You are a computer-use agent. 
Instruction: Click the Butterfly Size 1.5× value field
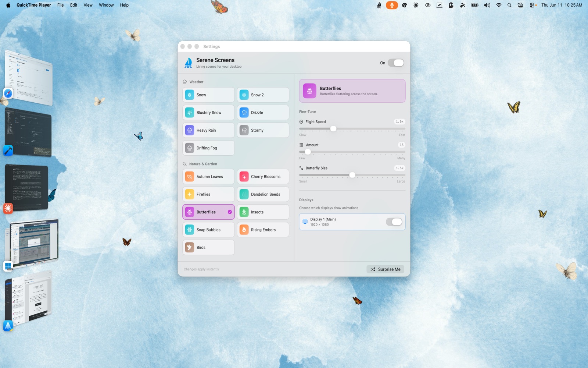399,168
